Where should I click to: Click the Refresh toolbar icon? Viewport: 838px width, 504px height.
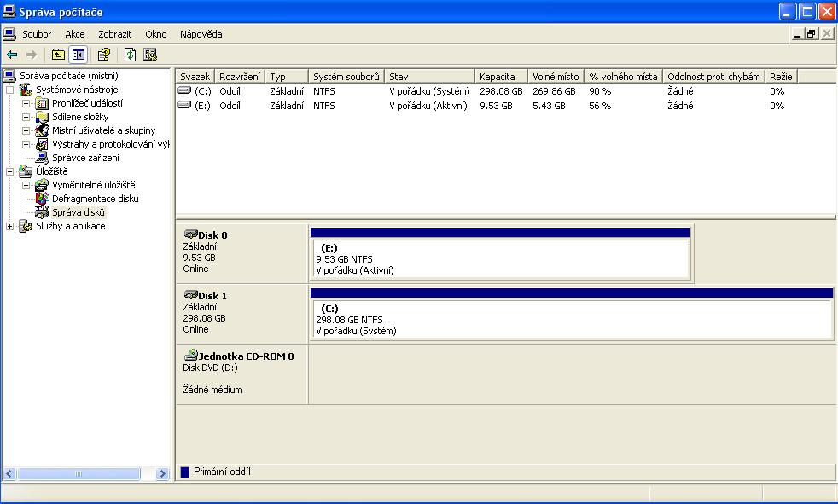[130, 55]
